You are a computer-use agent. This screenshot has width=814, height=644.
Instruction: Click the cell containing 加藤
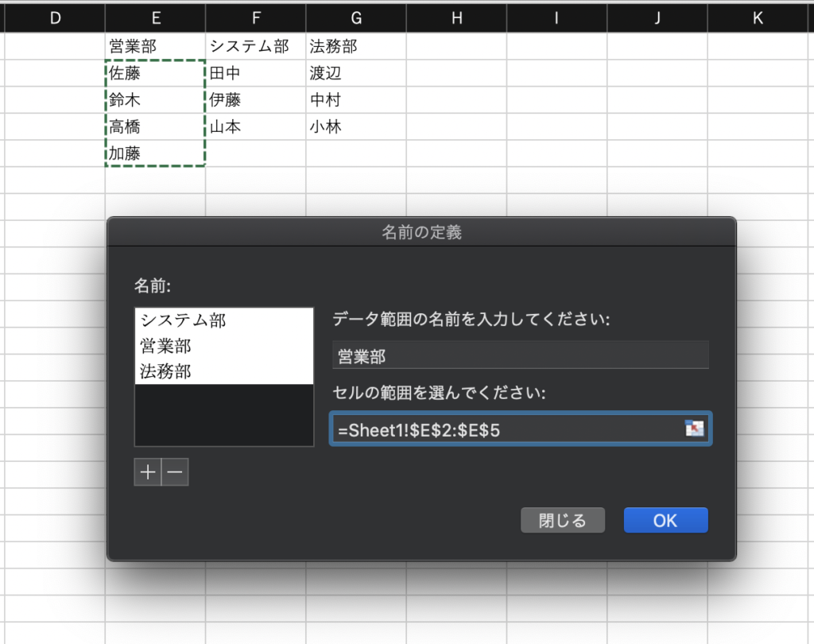point(155,153)
